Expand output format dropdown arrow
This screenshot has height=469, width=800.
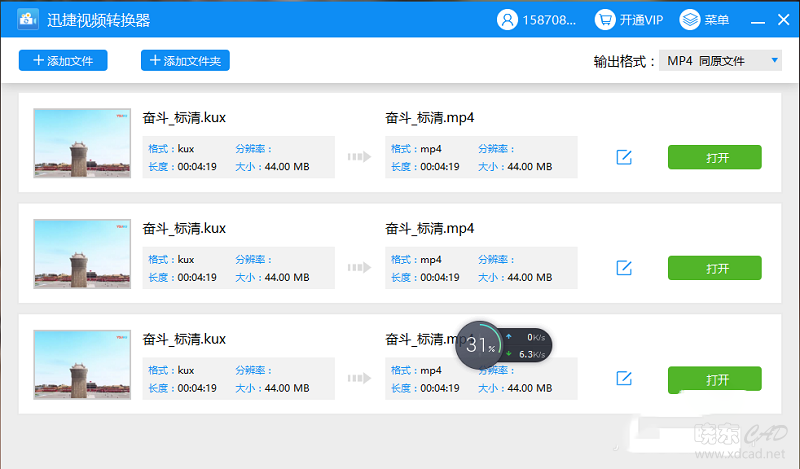click(774, 60)
